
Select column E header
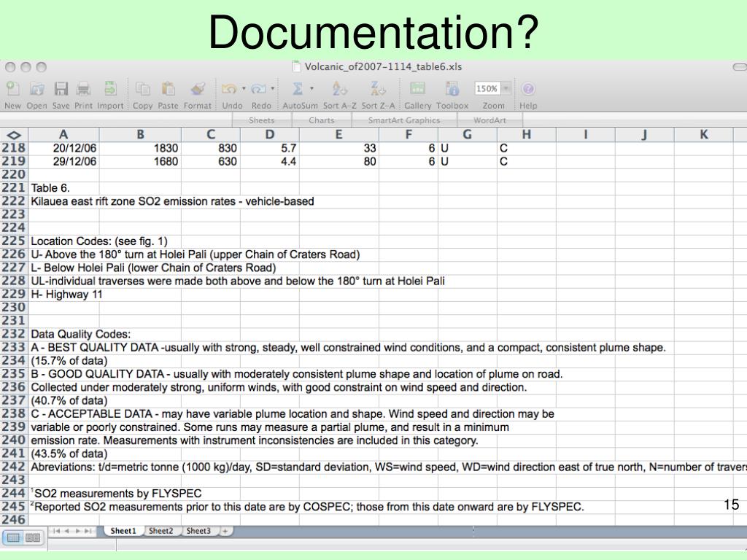pos(338,135)
